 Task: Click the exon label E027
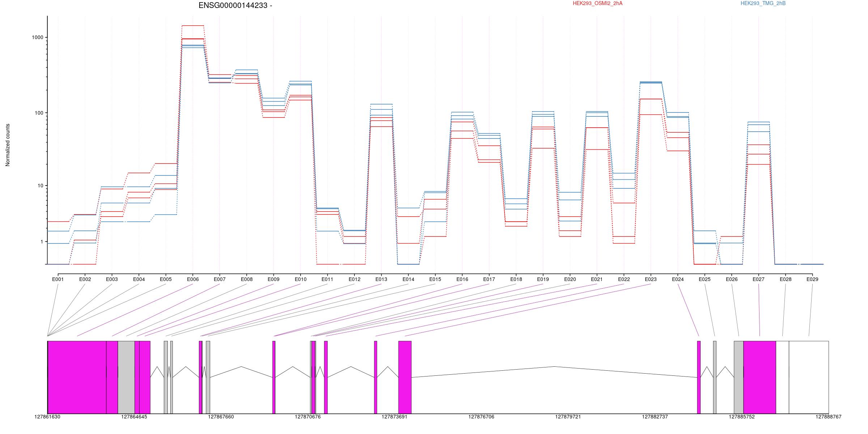[758, 279]
